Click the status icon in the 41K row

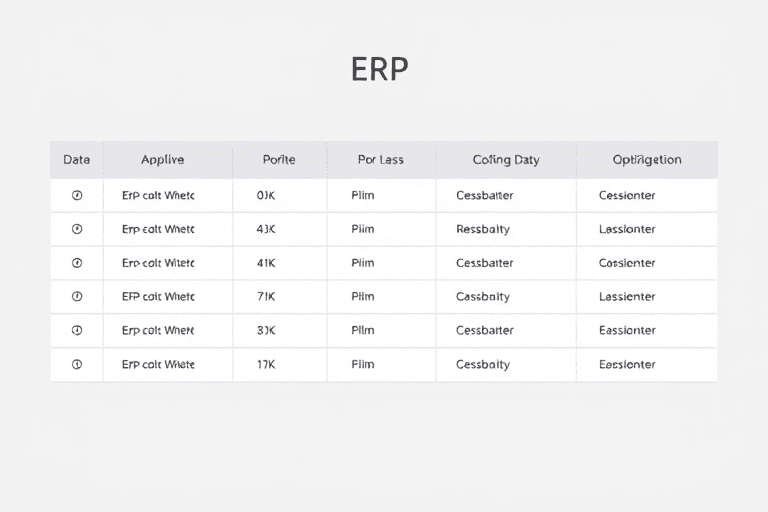pyautogui.click(x=77, y=263)
